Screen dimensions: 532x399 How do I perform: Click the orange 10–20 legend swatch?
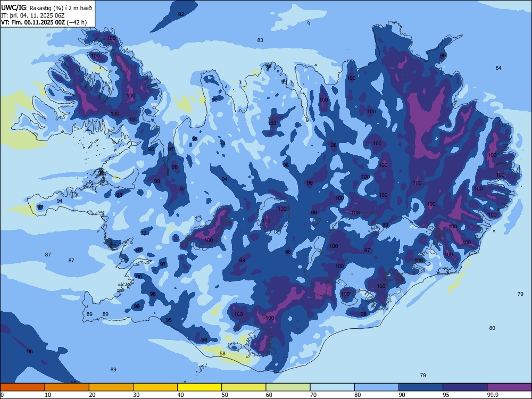(67, 387)
